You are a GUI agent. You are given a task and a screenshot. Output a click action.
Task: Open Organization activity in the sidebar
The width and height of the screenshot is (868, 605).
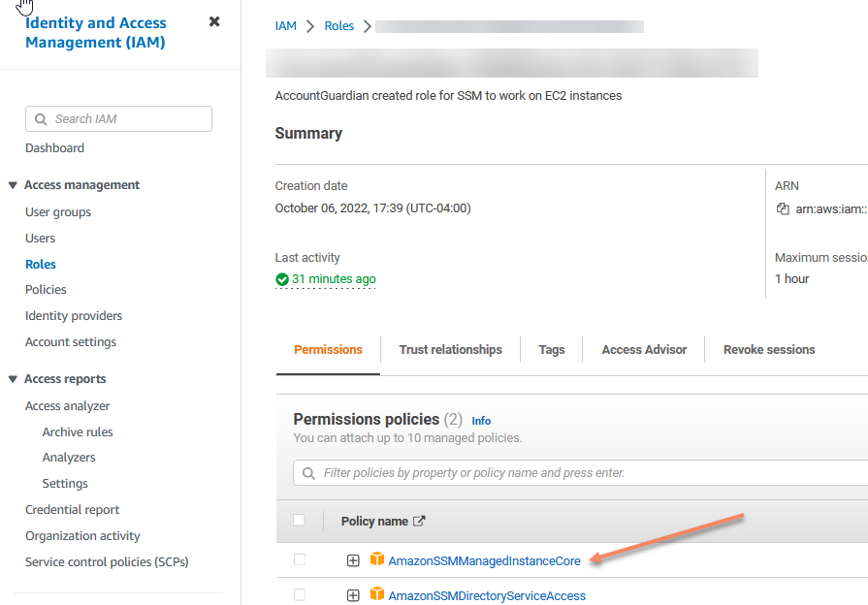click(82, 536)
